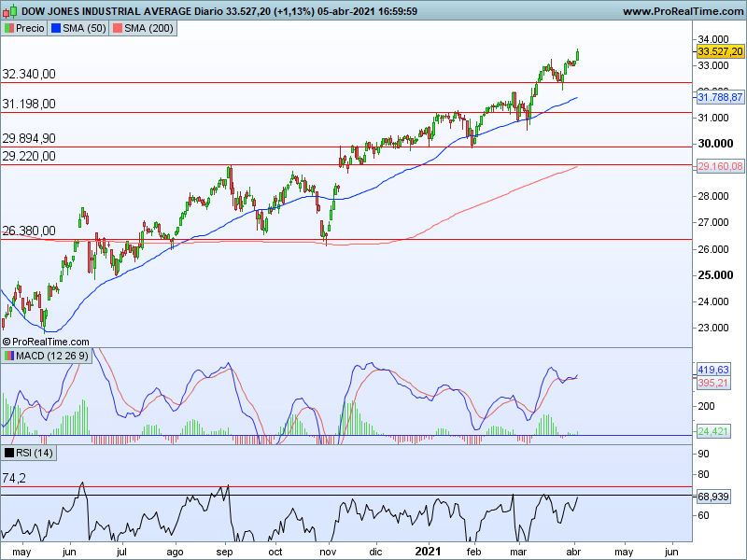Viewport: 747px width, 560px height.
Task: Open the RSI (14) indicator label
Action: [x=29, y=453]
